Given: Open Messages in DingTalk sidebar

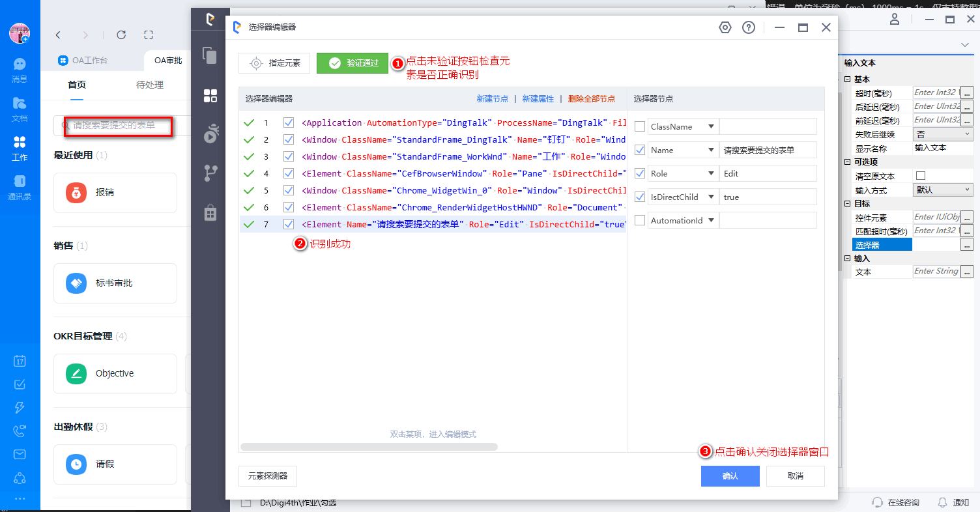Looking at the screenshot, I should click(20, 70).
